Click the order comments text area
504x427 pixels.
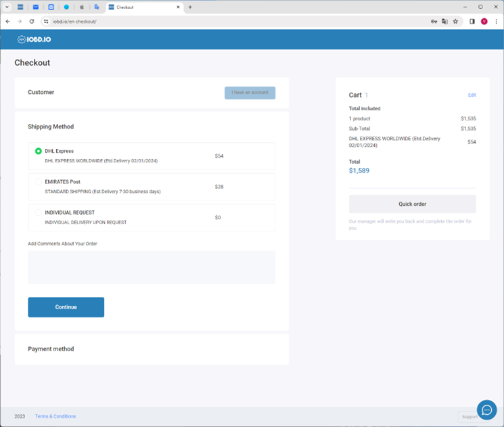tap(152, 267)
